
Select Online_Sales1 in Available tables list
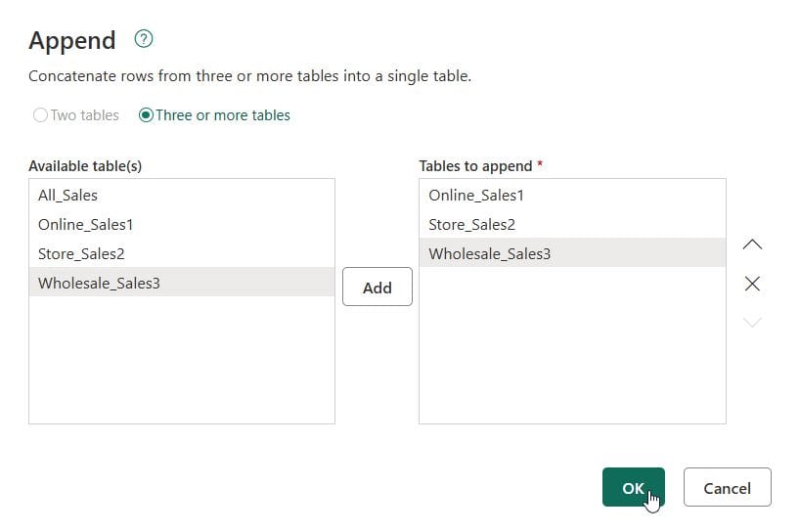pyautogui.click(x=182, y=224)
